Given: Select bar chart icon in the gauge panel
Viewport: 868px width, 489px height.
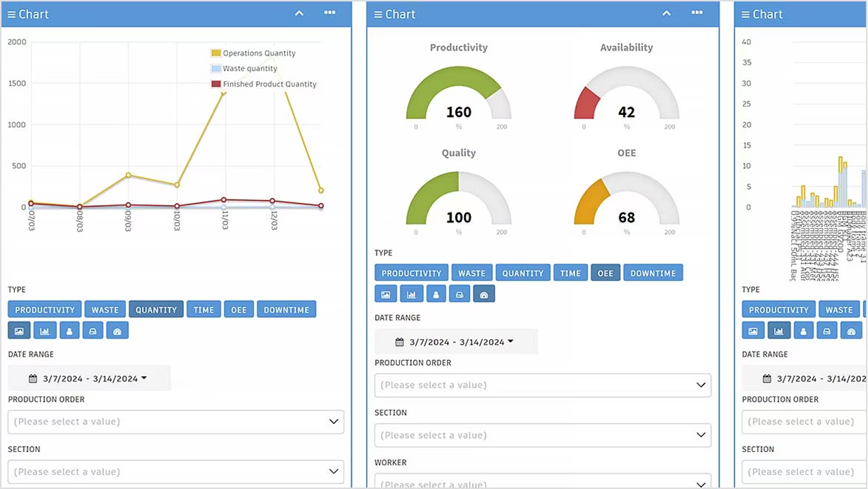Looking at the screenshot, I should tap(411, 294).
